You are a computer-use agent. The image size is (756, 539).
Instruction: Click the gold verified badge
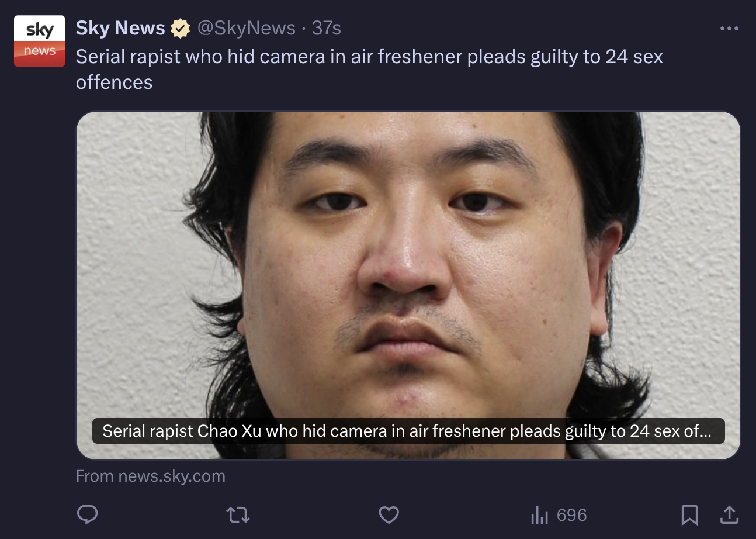coord(180,28)
